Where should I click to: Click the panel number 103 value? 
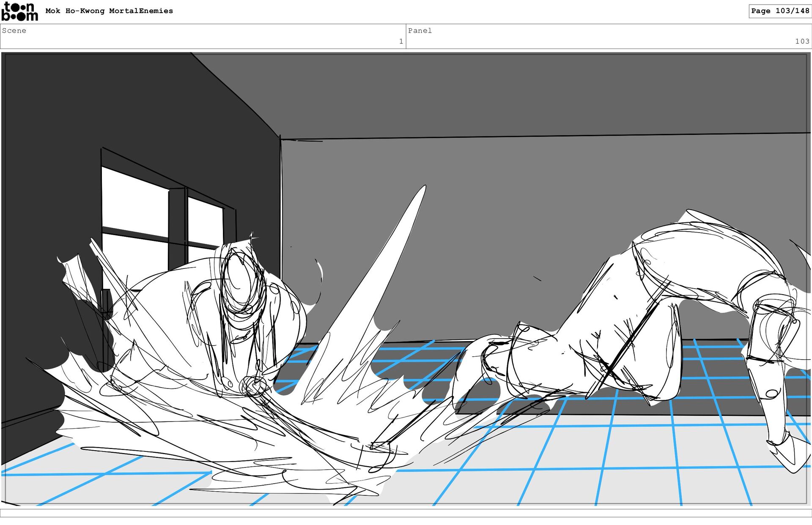click(x=801, y=41)
